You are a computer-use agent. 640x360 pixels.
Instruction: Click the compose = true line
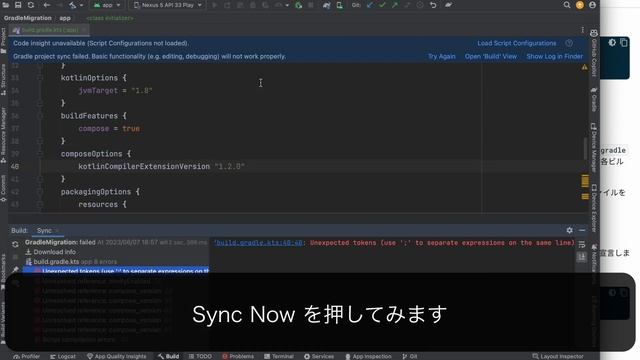click(x=109, y=129)
